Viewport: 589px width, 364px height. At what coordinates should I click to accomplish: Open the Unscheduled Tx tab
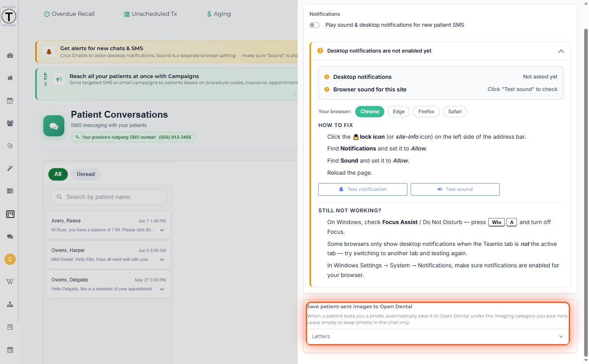[150, 14]
